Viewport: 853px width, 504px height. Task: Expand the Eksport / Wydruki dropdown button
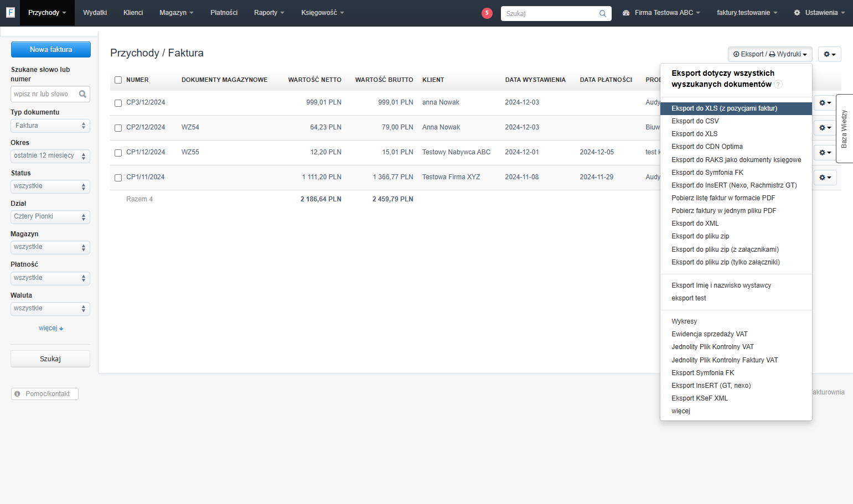770,54
